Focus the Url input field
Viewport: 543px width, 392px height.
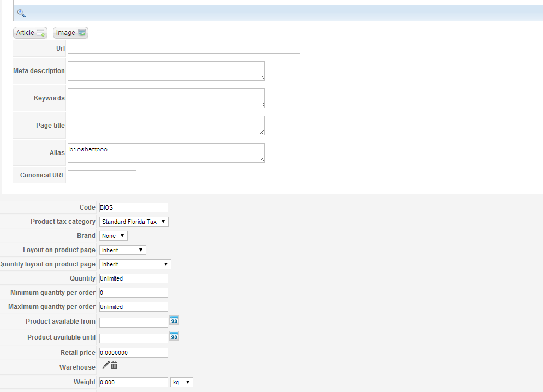pyautogui.click(x=184, y=49)
